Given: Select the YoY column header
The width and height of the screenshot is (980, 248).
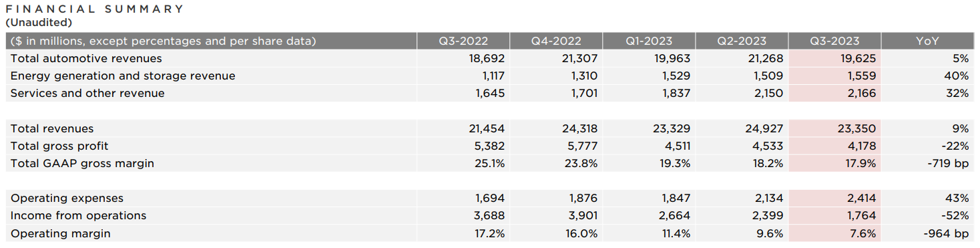Looking at the screenshot, I should 927,41.
